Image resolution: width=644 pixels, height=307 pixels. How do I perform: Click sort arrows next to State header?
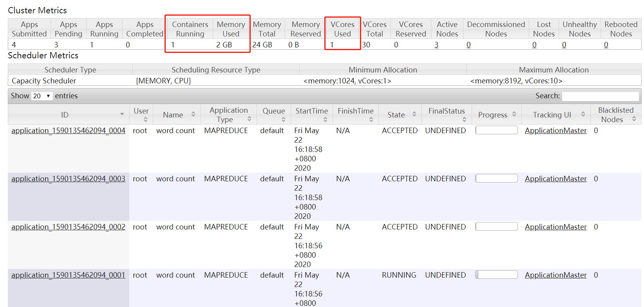point(414,114)
